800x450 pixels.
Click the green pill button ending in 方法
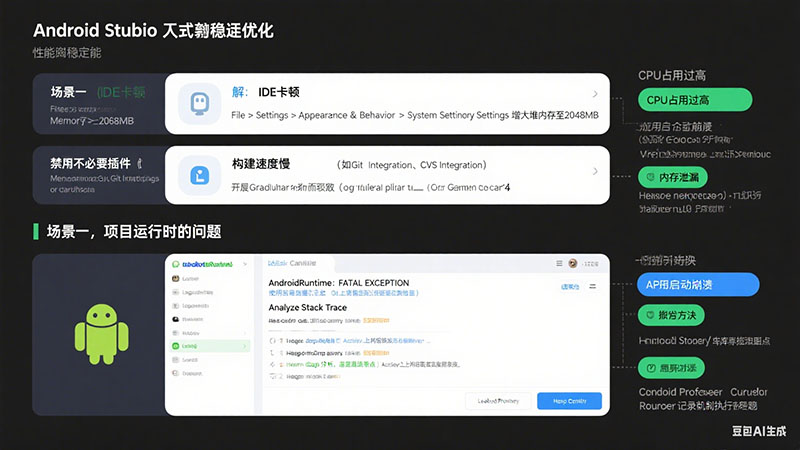(x=671, y=315)
